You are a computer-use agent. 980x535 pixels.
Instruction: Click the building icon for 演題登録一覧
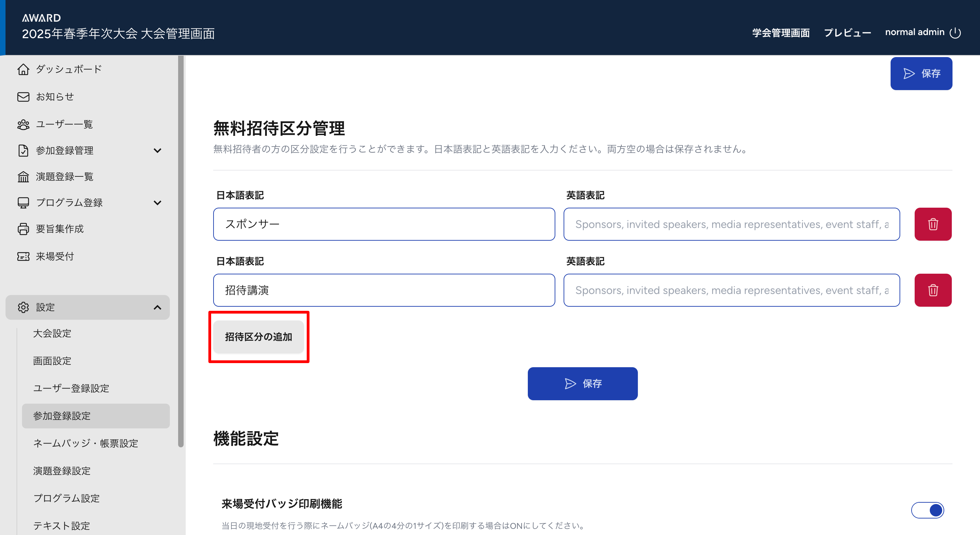23,177
